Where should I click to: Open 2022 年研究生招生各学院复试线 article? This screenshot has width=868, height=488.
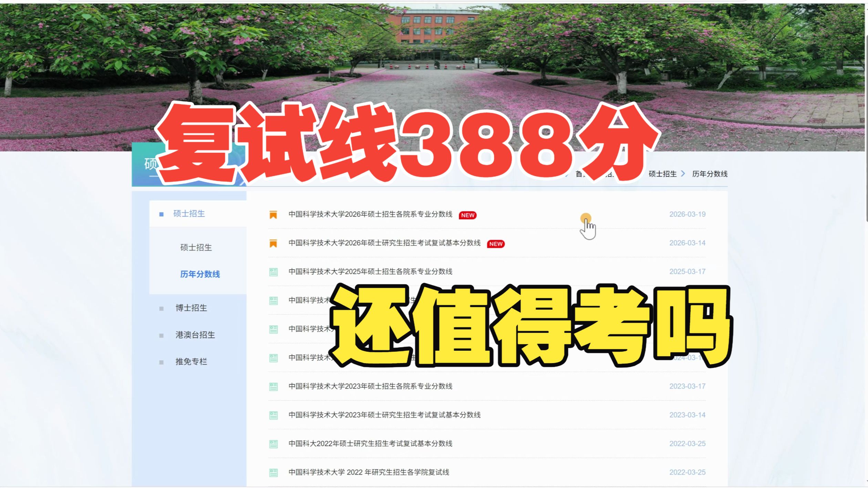tap(369, 472)
